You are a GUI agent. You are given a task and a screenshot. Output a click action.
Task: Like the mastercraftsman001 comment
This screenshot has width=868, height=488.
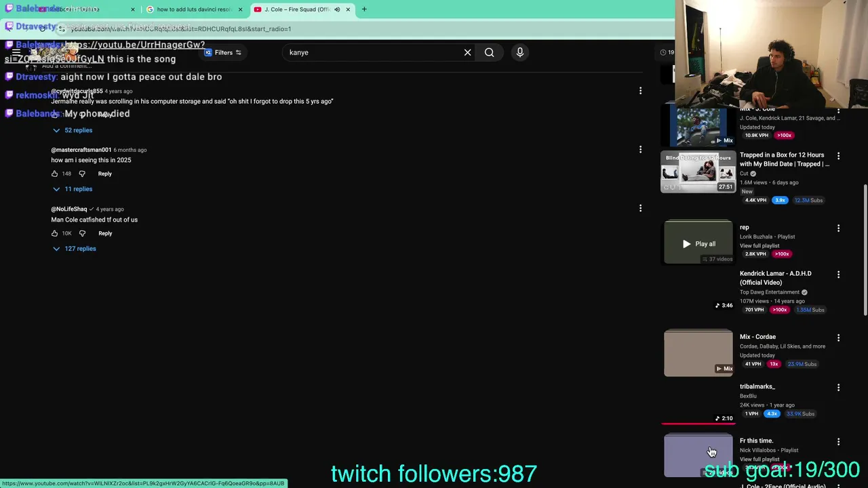55,174
